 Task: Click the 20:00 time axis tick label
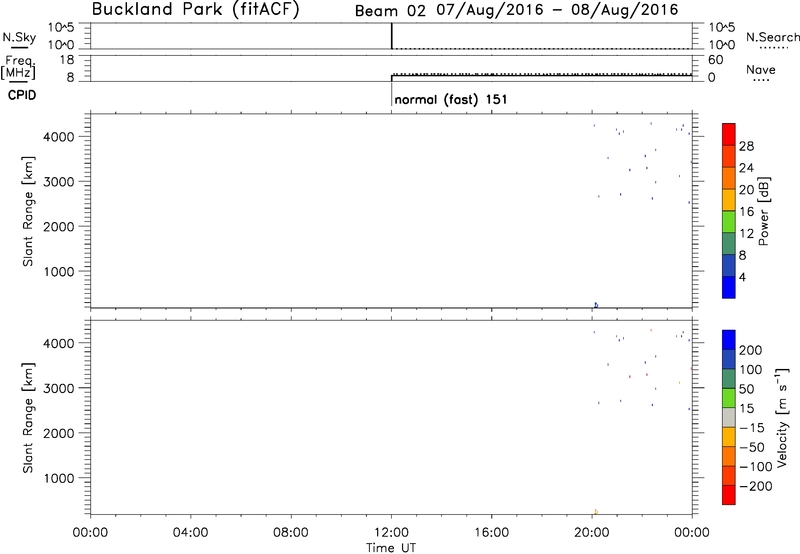(591, 533)
